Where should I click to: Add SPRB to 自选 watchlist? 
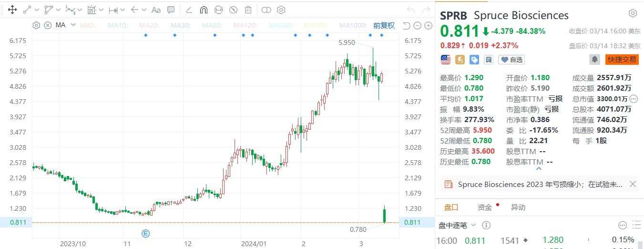tap(511, 60)
